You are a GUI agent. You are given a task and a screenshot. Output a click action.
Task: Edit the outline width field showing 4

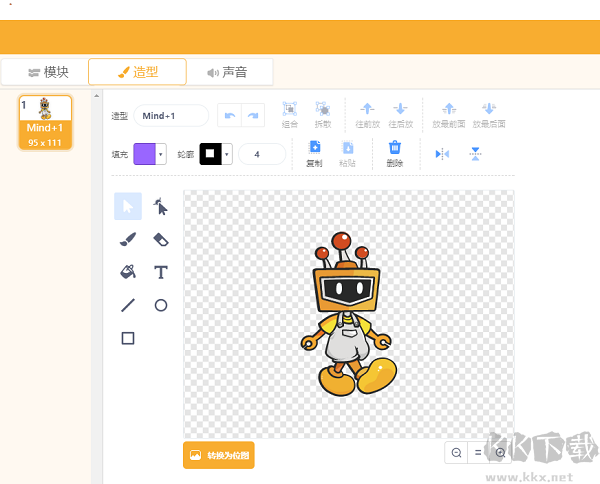pyautogui.click(x=262, y=154)
